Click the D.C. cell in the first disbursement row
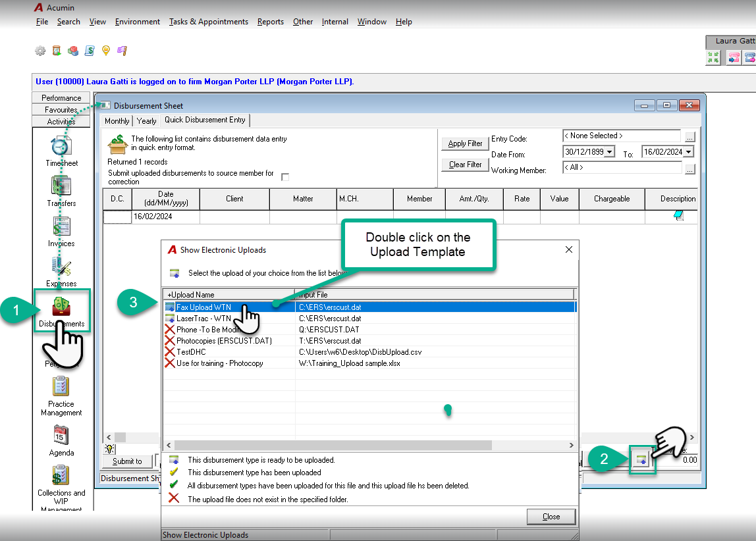 [x=117, y=217]
